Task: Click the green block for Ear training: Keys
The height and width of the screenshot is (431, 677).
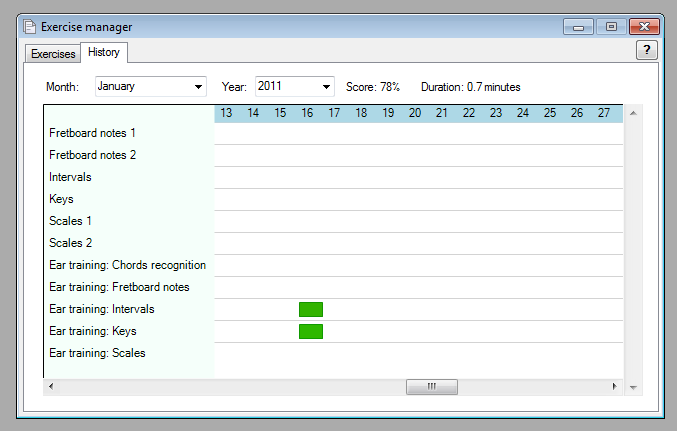Action: (x=311, y=331)
